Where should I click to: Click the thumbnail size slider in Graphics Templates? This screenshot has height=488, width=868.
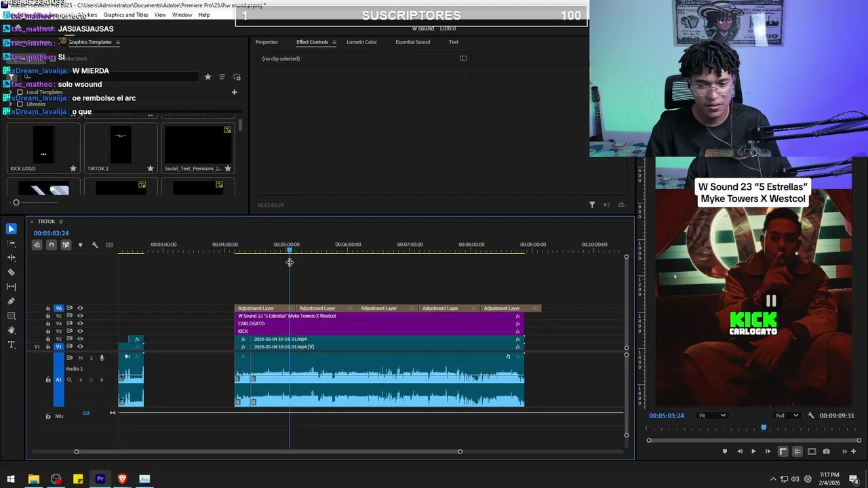pos(16,202)
